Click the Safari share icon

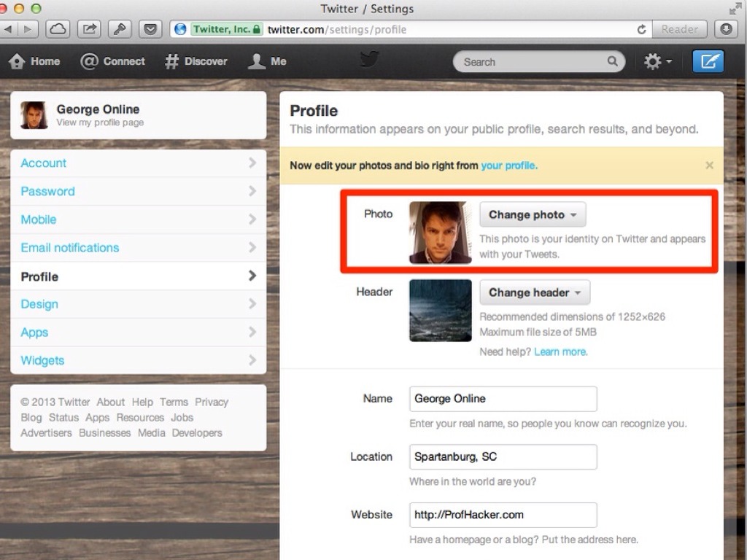point(89,29)
